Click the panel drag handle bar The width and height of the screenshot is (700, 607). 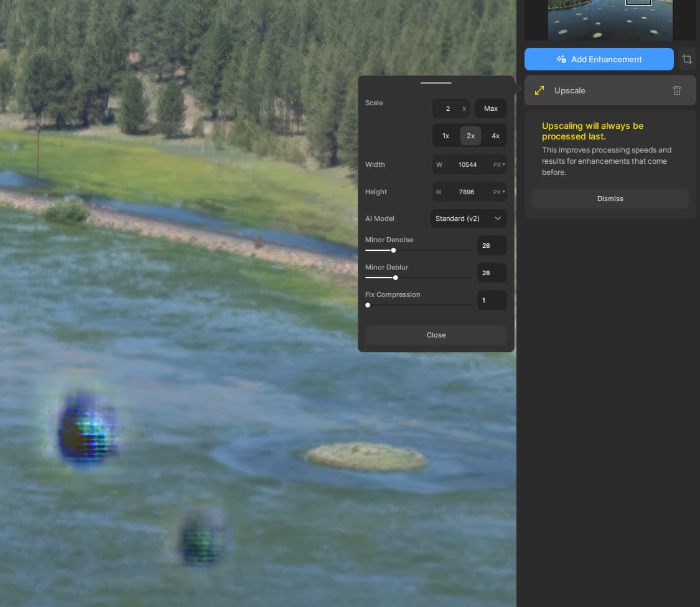[436, 83]
